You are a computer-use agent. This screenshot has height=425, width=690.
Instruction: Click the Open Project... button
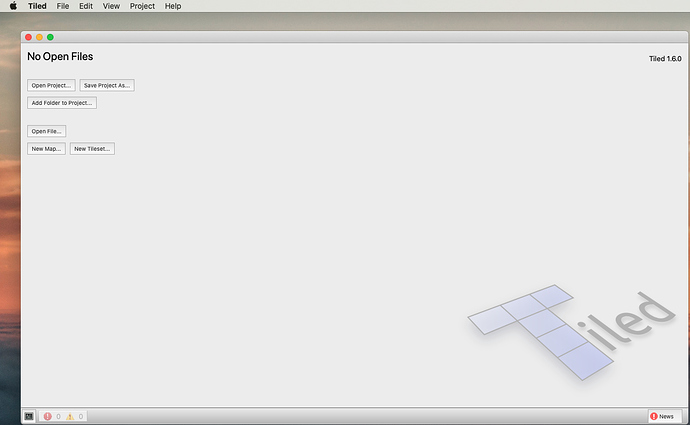tap(51, 85)
